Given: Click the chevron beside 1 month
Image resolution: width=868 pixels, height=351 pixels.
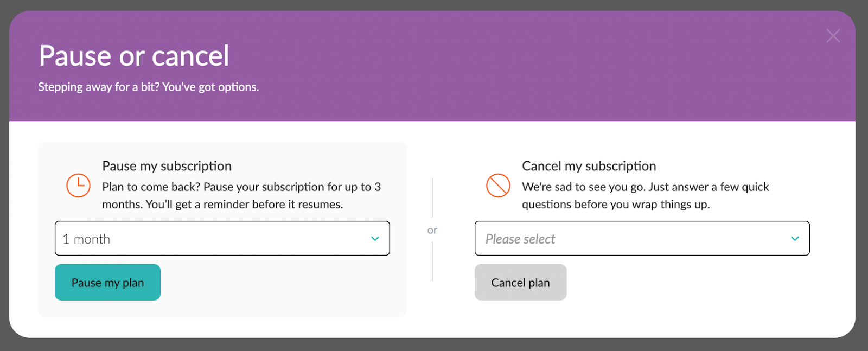Looking at the screenshot, I should coord(375,239).
